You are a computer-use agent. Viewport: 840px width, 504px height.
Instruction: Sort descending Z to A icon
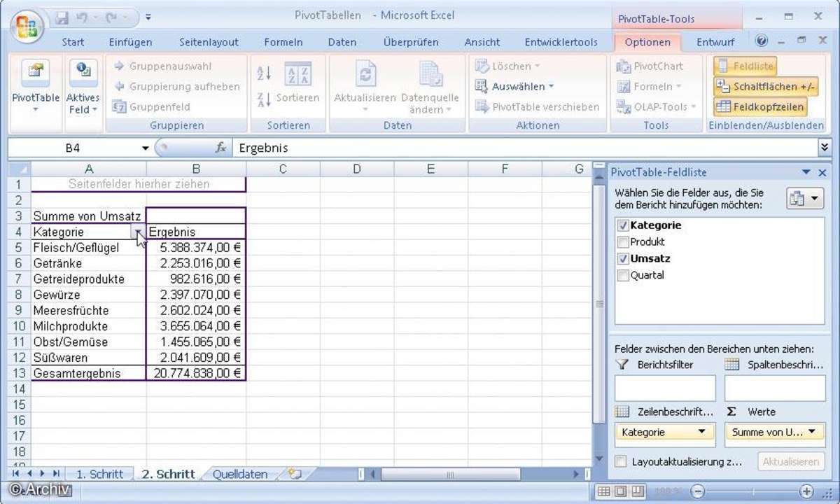[x=264, y=99]
